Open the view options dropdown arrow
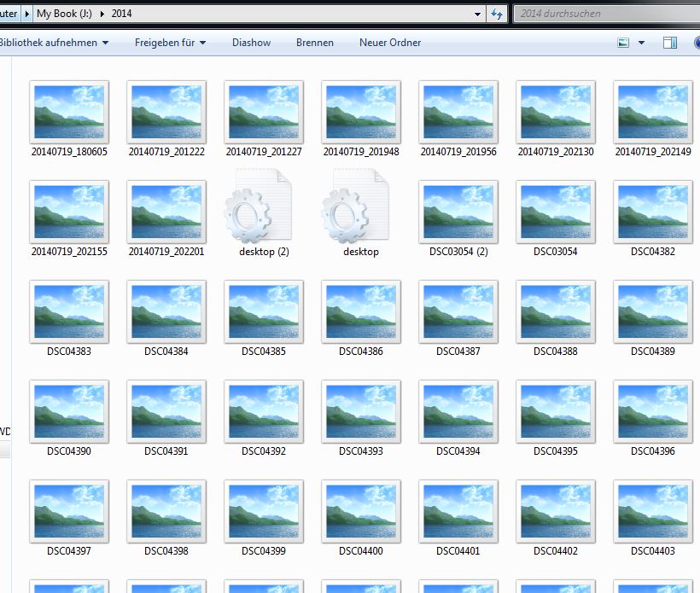Image resolution: width=700 pixels, height=593 pixels. point(641,43)
